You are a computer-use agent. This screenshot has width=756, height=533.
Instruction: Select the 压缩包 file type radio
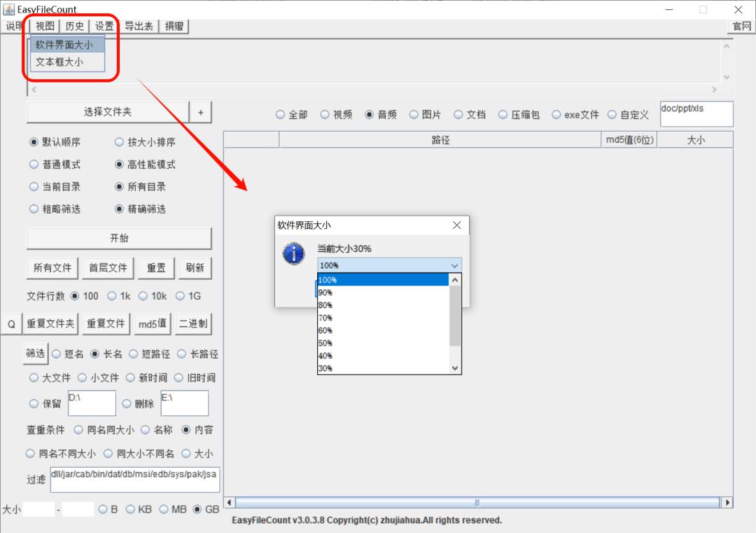tap(519, 115)
